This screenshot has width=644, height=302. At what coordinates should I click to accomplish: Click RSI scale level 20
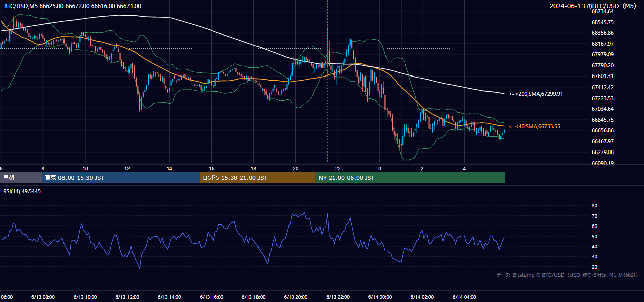point(594,267)
